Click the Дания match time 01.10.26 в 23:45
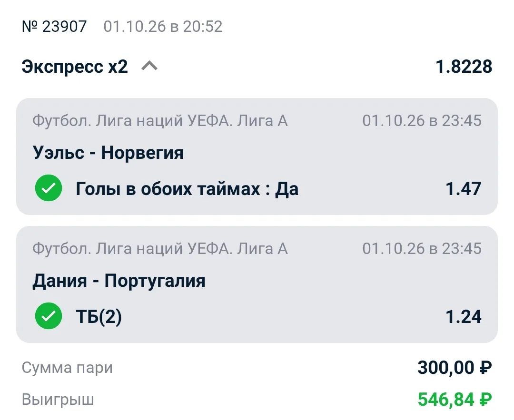 point(422,249)
